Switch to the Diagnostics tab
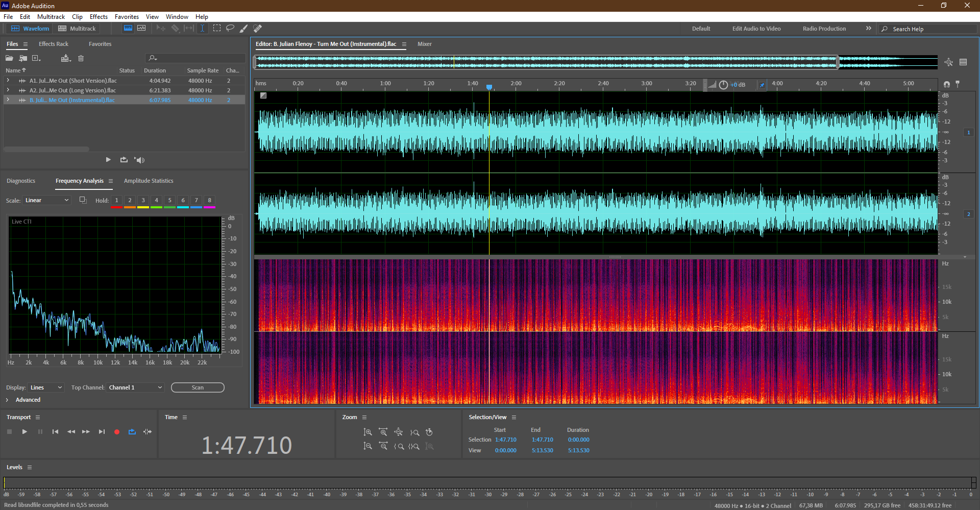Screen dimensions: 980x510 click(x=21, y=181)
